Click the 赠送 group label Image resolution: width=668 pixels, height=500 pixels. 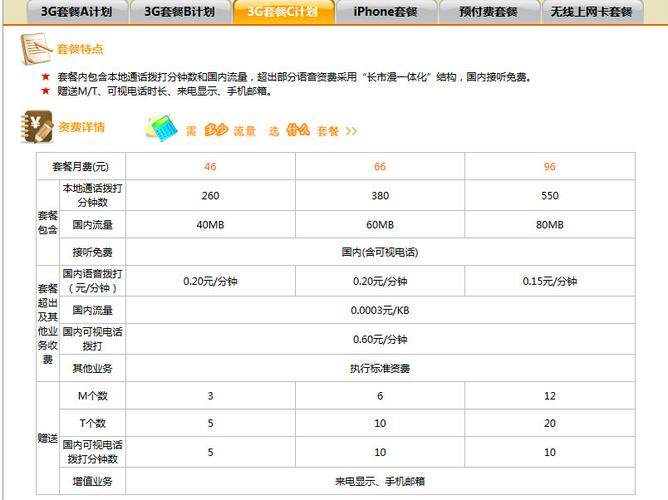point(48,438)
